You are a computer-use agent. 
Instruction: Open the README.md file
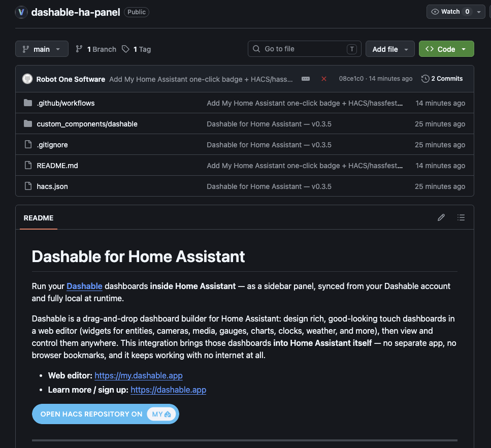pos(57,166)
